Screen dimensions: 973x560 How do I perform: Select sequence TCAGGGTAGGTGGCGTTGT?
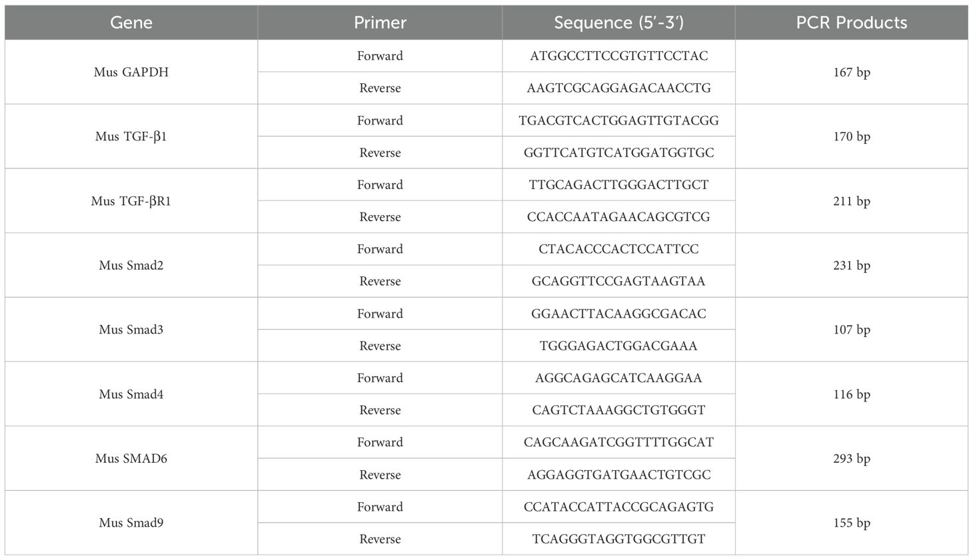point(618,539)
